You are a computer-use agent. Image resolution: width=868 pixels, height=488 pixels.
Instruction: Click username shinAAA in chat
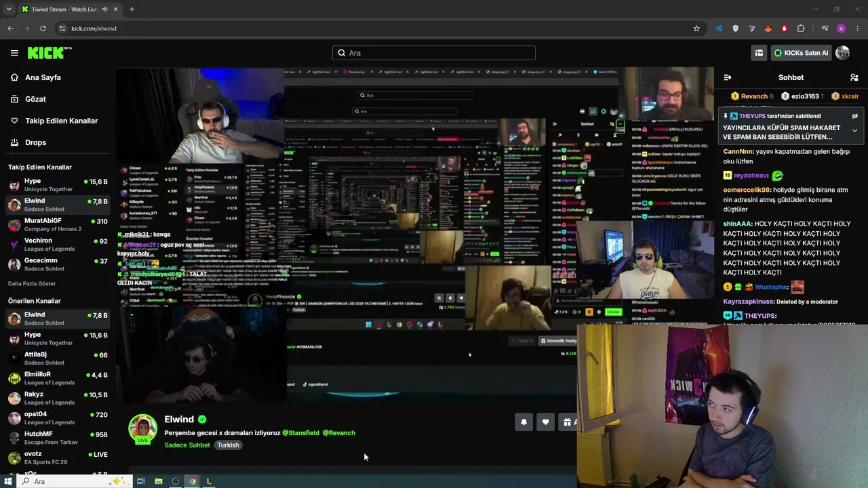point(738,224)
